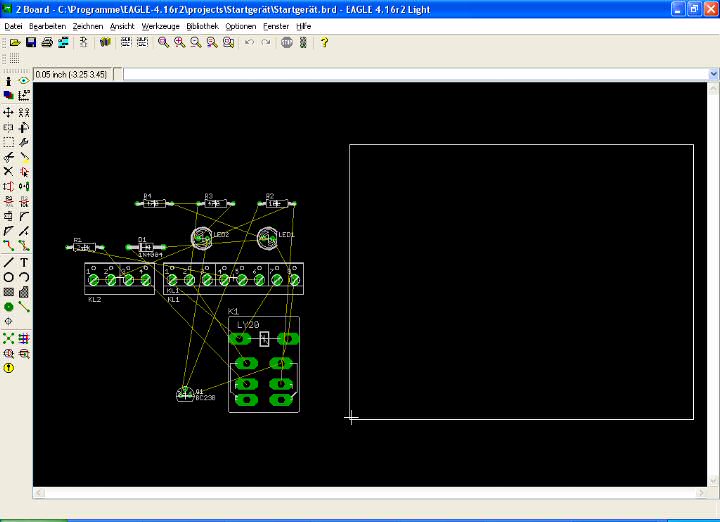Select the Route trace tool
Screen dimensions: 720x522
pos(8,246)
